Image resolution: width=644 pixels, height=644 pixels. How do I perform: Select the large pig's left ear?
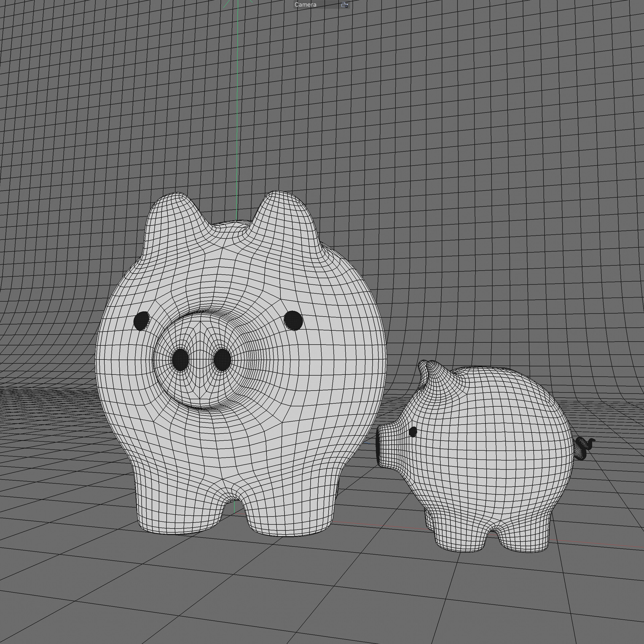tap(174, 215)
